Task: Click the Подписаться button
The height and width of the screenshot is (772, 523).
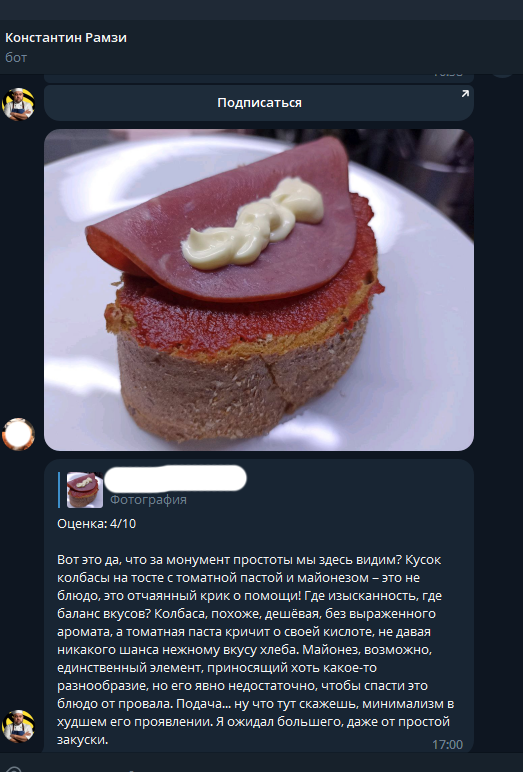Action: point(259,102)
